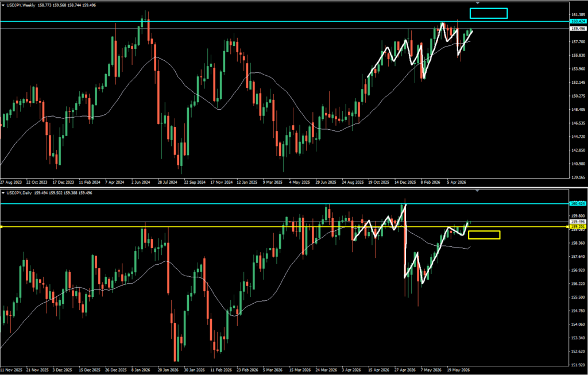The width and height of the screenshot is (588, 375).
Task: Click the 'USDJPY,Weekly' chart title text
Action: [x=21, y=5]
